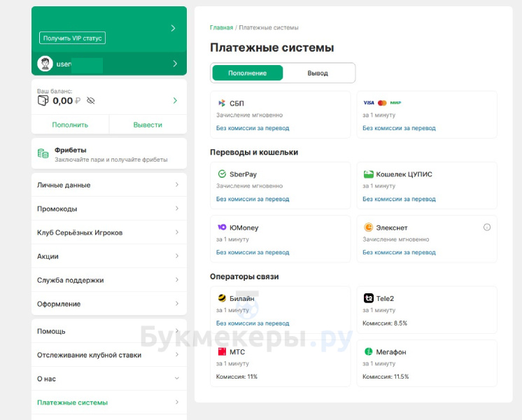Switch to Вывод tab
Viewport: 522px width, 420px height.
318,73
